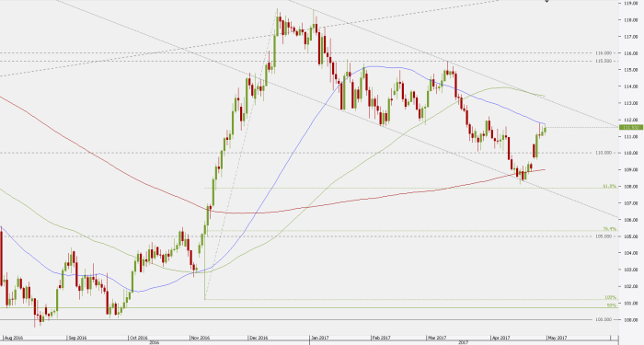
Task: Click the 2016 year label on bottom axis
Action: tap(154, 342)
